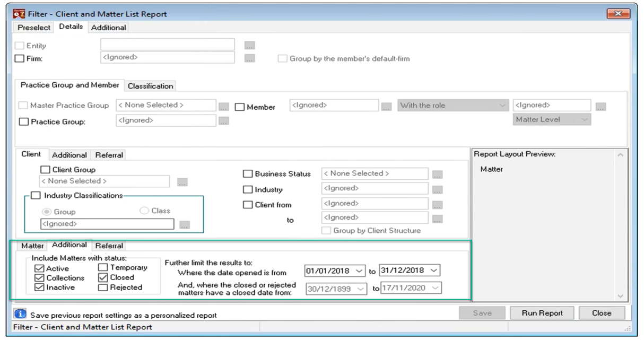Open the 31/12/2018 end date dropdown
The image size is (644, 340).
click(x=434, y=271)
